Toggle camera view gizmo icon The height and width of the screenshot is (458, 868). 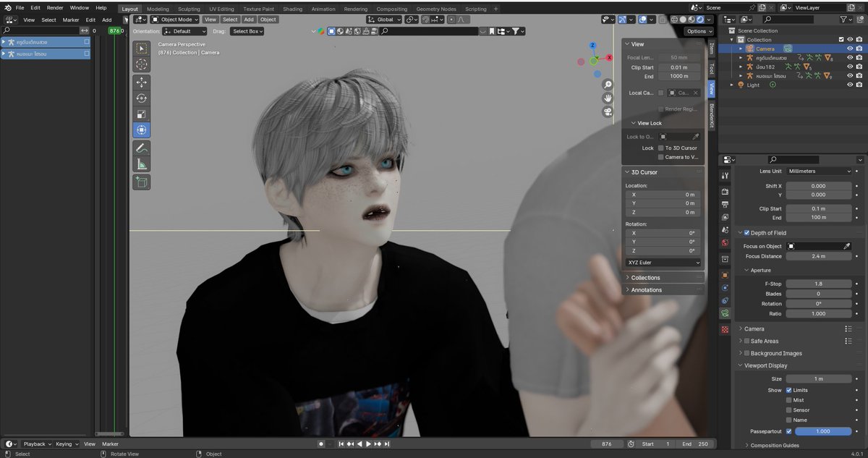tap(608, 111)
